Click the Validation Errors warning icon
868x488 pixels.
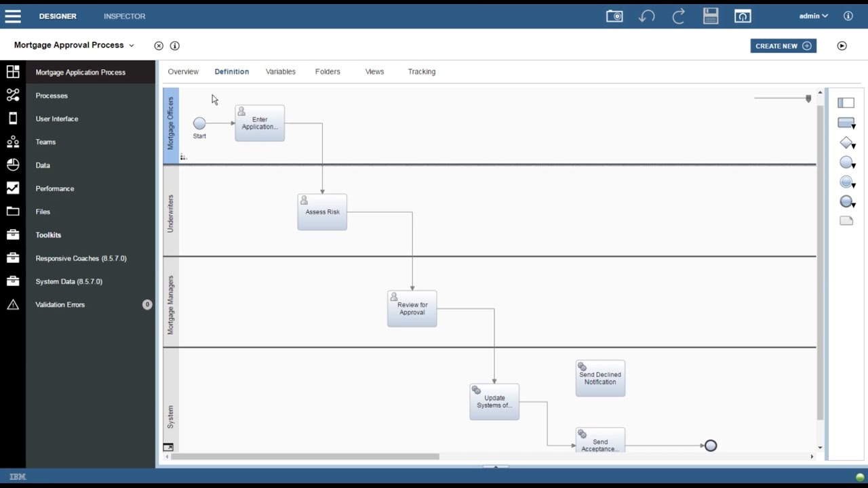point(13,304)
